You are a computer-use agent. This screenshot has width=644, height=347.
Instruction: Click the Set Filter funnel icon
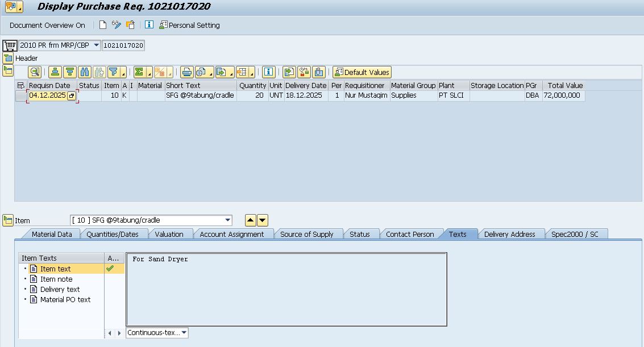(x=114, y=72)
